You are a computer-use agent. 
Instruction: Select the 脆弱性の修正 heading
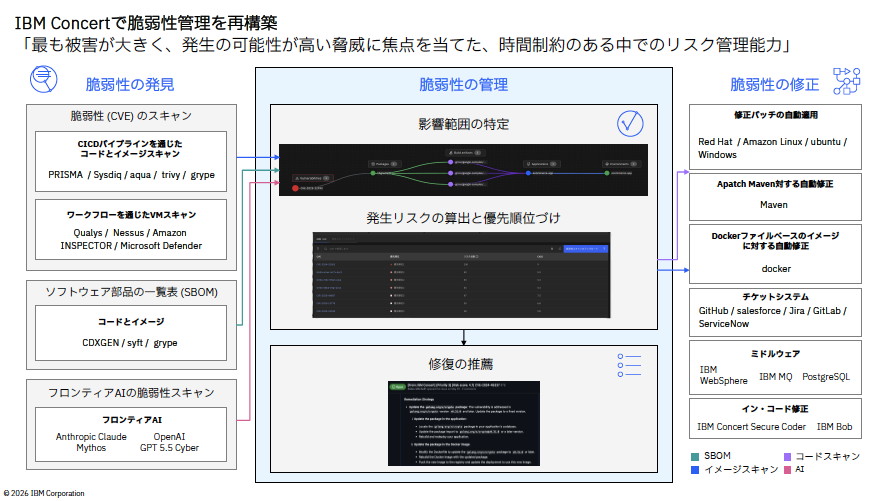pos(774,85)
